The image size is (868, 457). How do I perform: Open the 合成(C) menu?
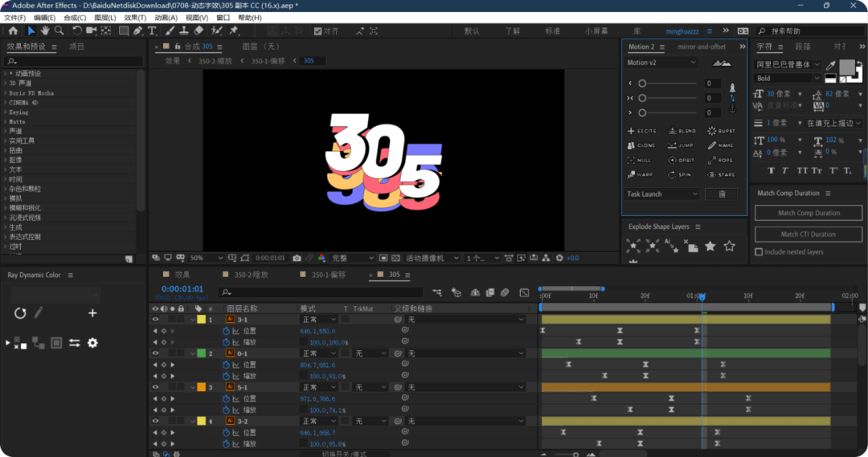75,18
